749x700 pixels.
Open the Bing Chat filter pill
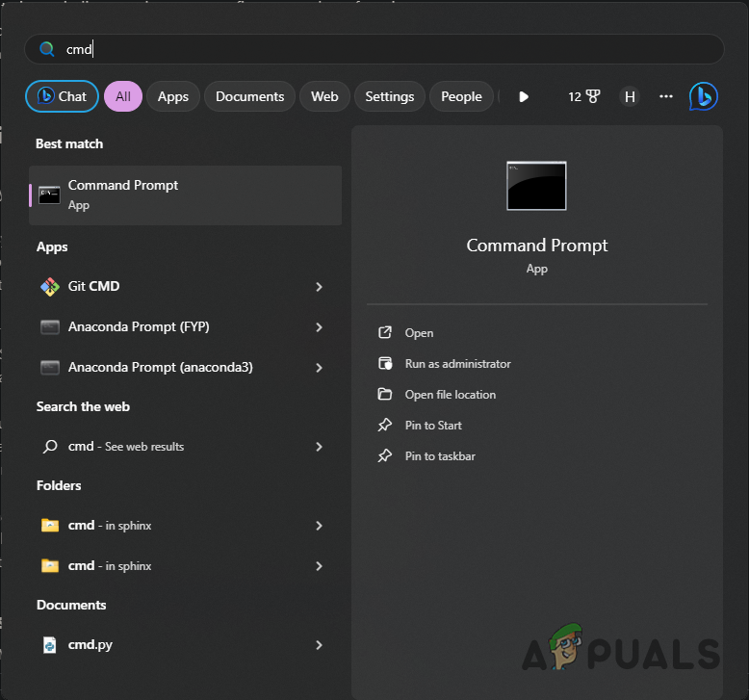click(63, 96)
